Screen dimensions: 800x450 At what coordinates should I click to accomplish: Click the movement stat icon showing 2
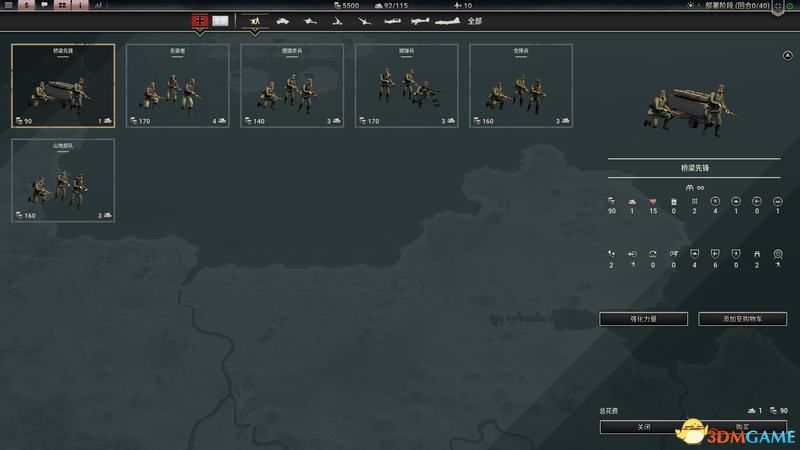(x=611, y=254)
